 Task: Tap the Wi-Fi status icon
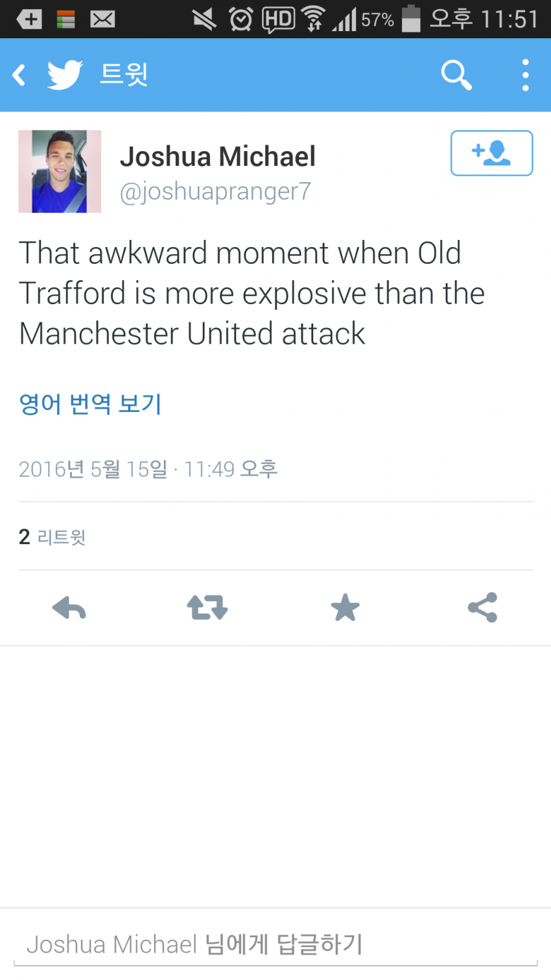click(x=314, y=19)
